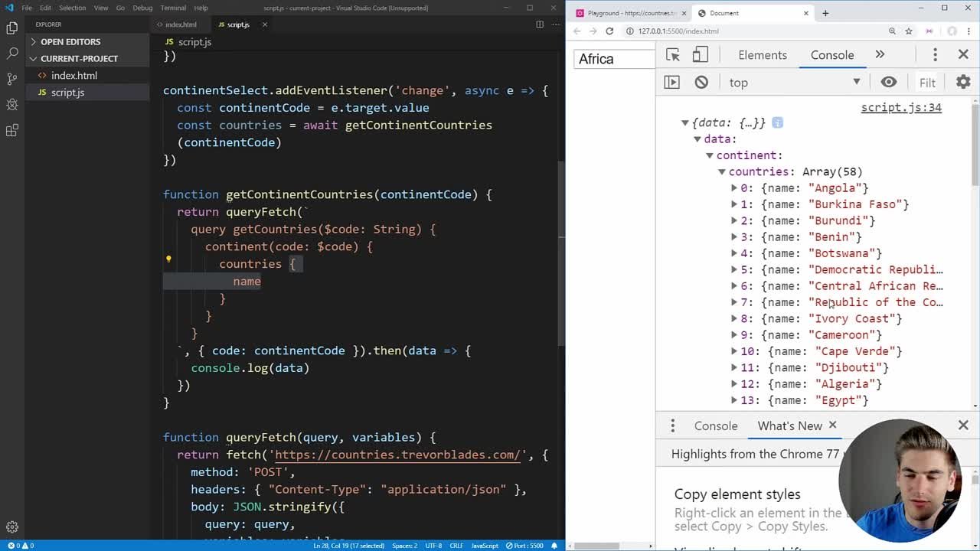
Task: Open the Explorer view in the activity bar
Action: click(11, 28)
